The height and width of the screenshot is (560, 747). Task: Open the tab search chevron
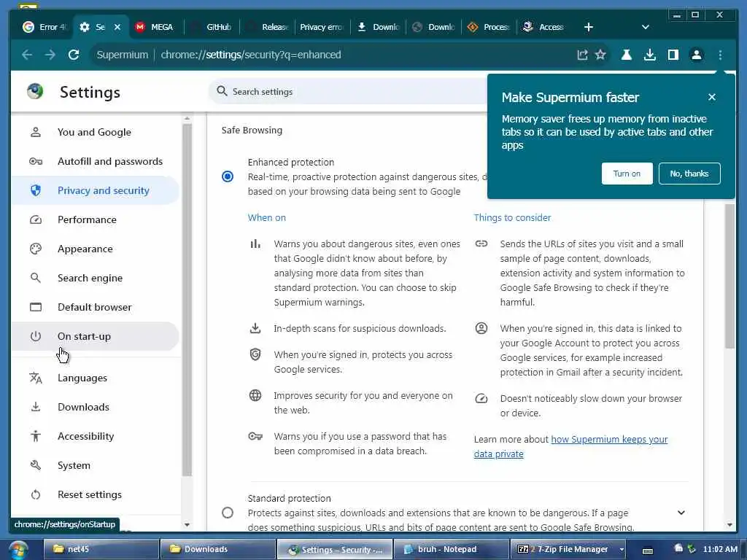pyautogui.click(x=646, y=27)
